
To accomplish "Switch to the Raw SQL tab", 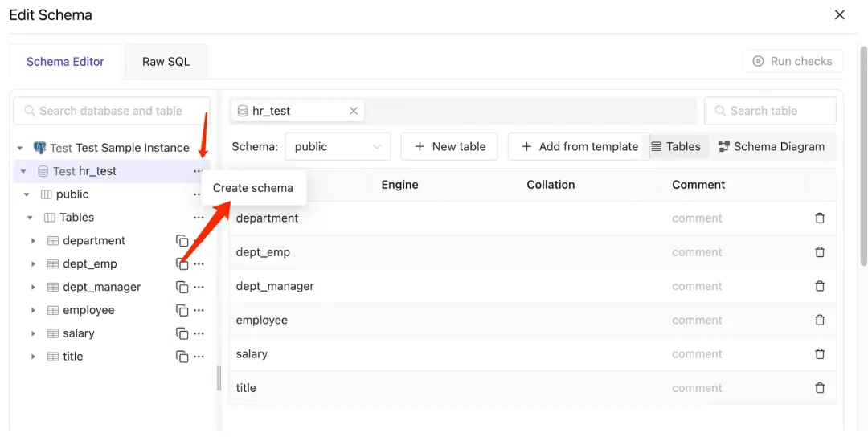I will tap(166, 62).
